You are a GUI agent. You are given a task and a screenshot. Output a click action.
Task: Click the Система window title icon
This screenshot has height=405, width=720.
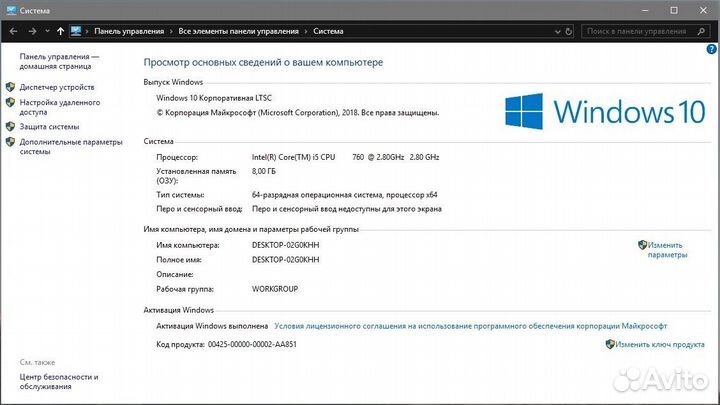click(x=11, y=10)
